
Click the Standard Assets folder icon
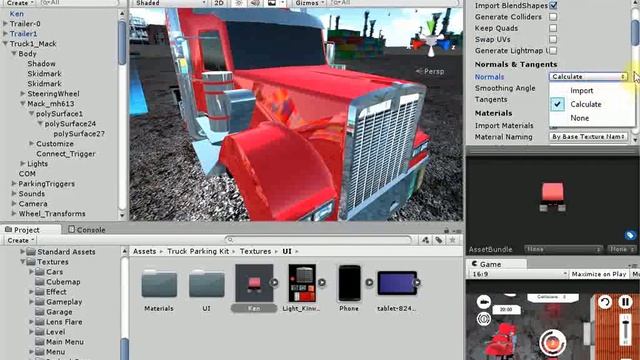[x=31, y=252]
